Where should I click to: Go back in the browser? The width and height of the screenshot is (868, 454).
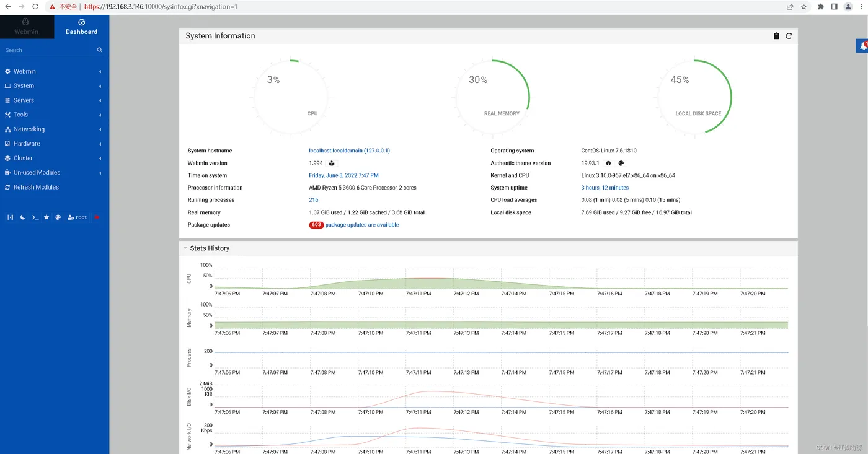[8, 7]
